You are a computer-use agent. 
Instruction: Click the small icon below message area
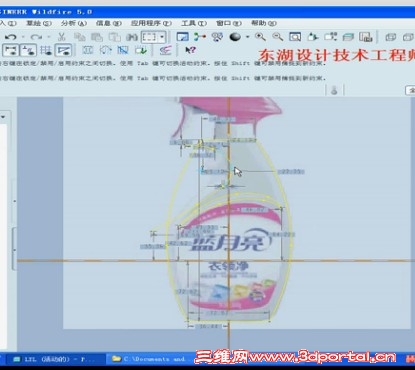click(x=334, y=90)
